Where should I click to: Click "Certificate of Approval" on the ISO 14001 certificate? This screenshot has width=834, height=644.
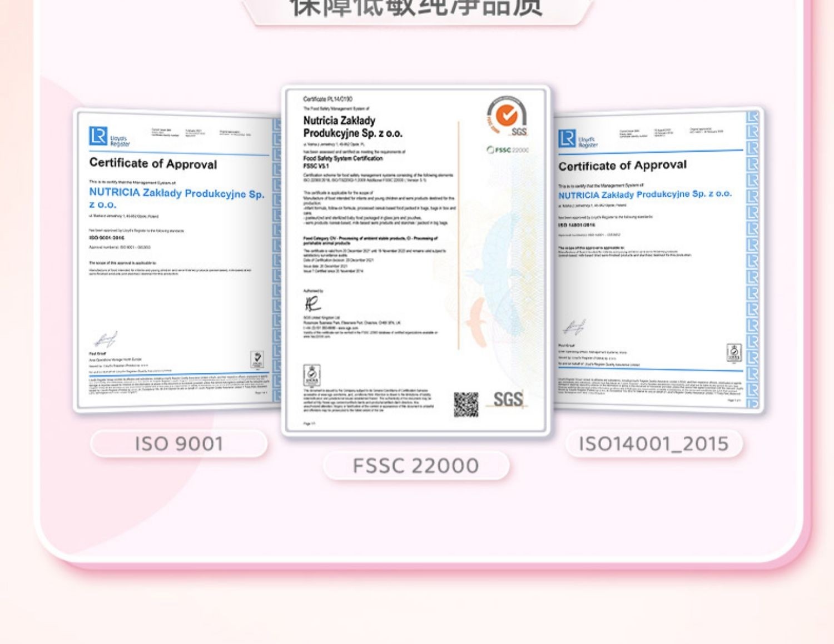click(623, 166)
